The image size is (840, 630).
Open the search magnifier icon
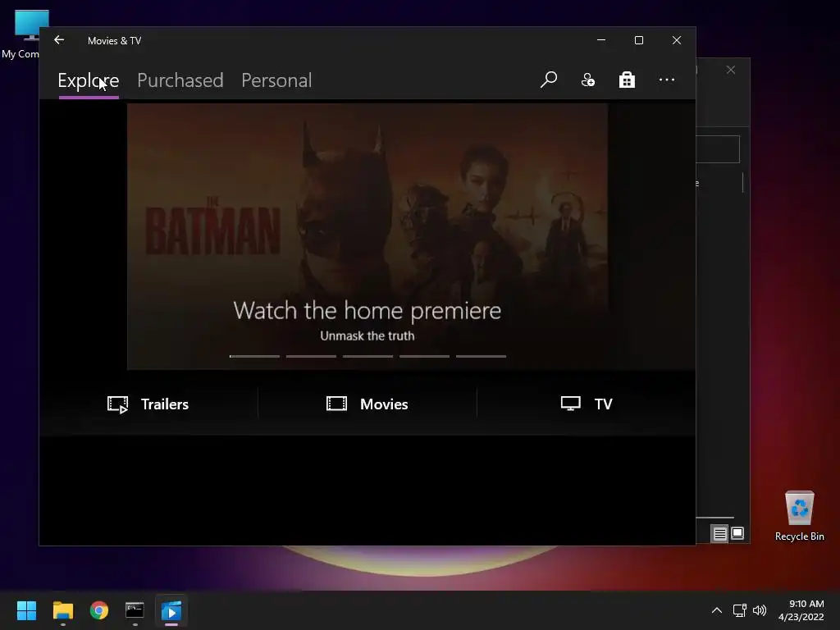click(549, 80)
